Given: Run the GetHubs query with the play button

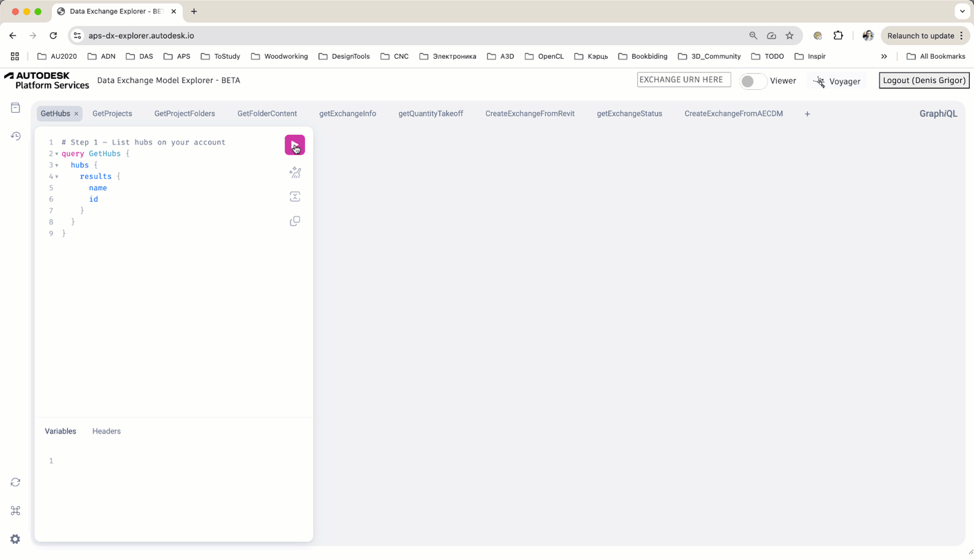Looking at the screenshot, I should [295, 144].
